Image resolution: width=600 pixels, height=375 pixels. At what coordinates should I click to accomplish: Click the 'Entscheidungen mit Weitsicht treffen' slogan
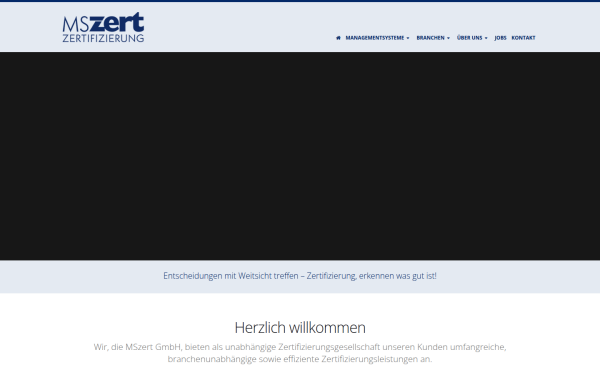tap(300, 276)
